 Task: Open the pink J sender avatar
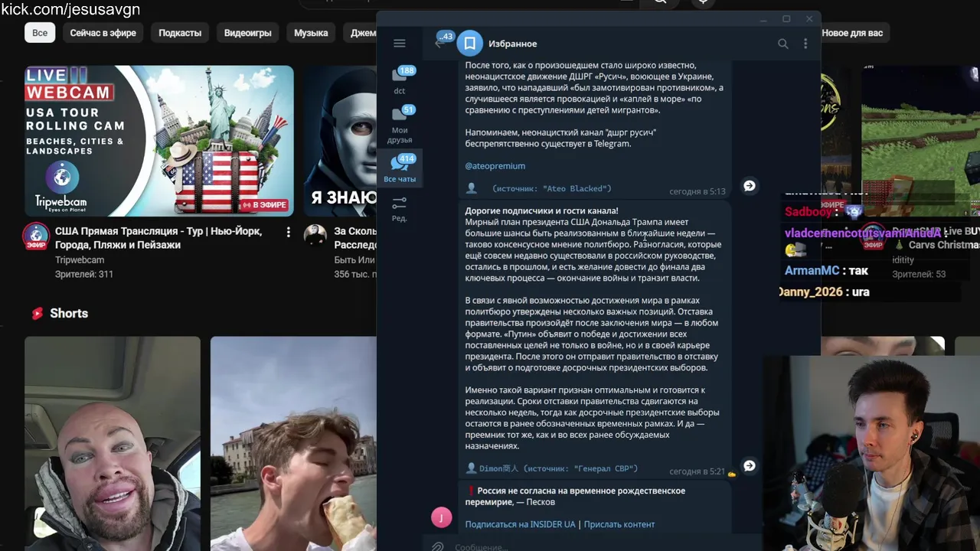[x=442, y=518]
